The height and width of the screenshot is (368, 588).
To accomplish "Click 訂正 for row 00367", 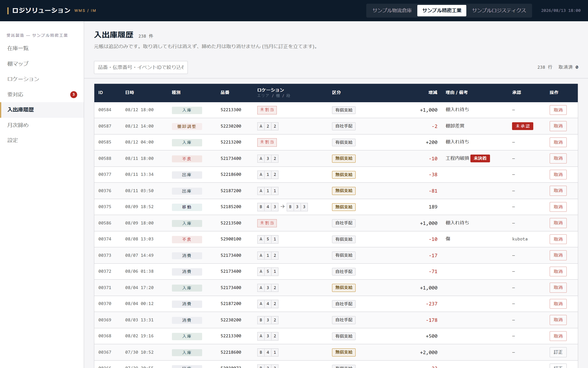I will 558,352.
